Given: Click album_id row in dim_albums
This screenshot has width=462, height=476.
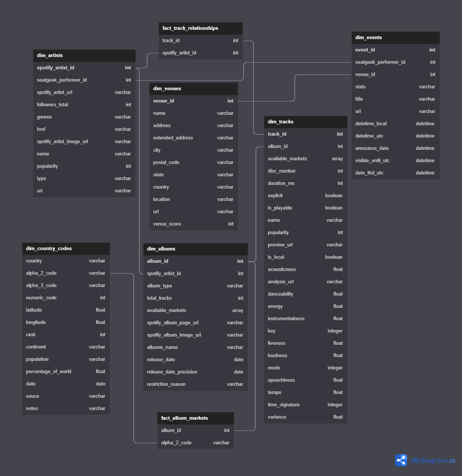Looking at the screenshot, I should (196, 261).
